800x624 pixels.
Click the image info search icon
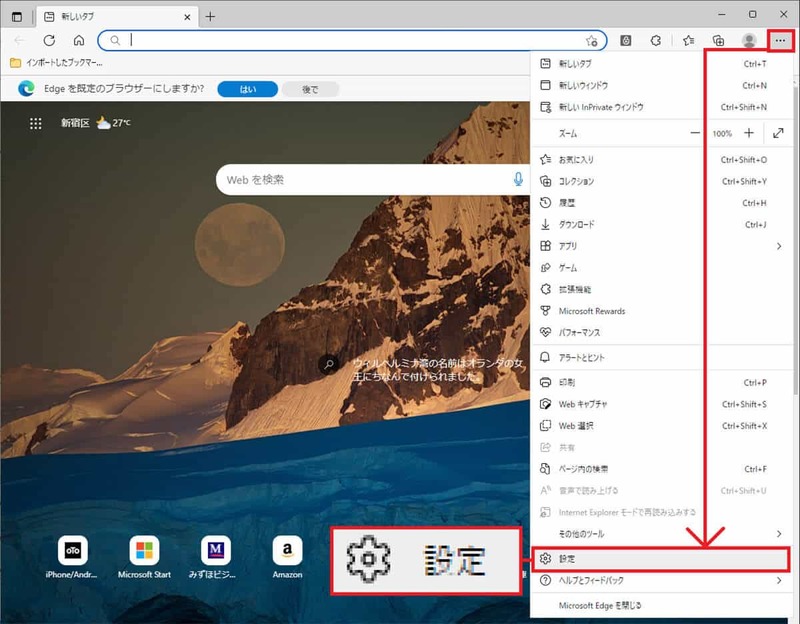coord(329,364)
